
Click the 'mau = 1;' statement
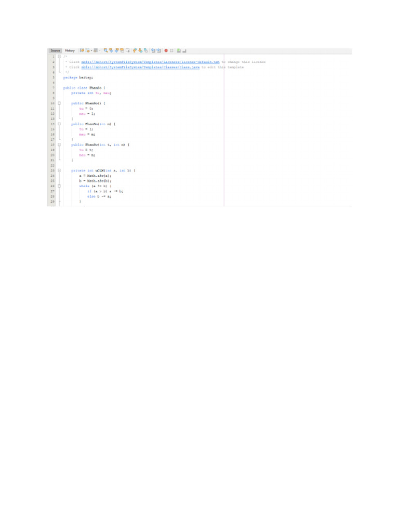(x=87, y=114)
